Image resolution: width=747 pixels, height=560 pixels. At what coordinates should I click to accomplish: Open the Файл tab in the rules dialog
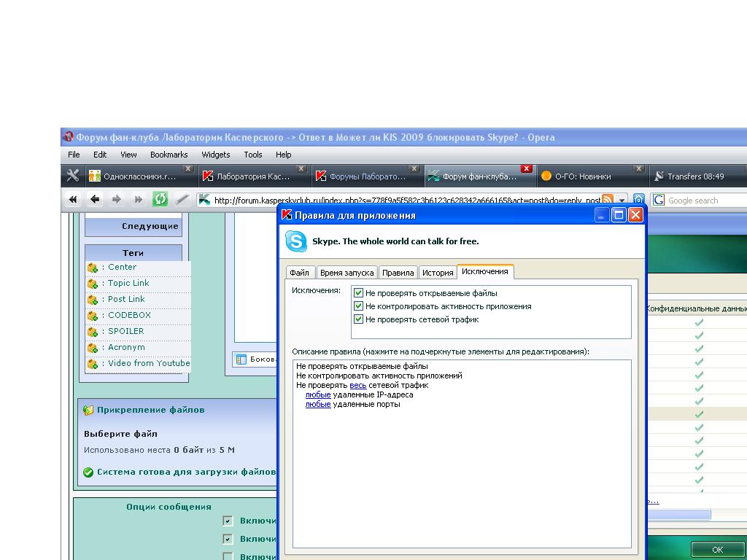pos(300,273)
